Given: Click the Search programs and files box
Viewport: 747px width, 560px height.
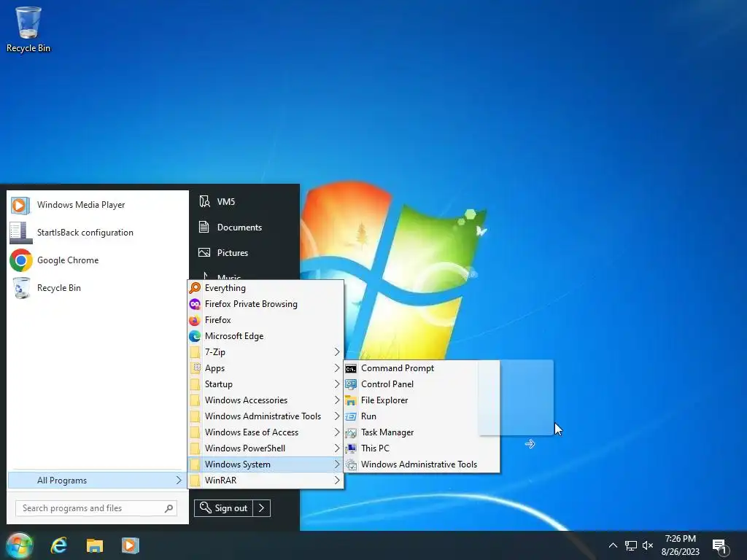Looking at the screenshot, I should click(x=96, y=508).
